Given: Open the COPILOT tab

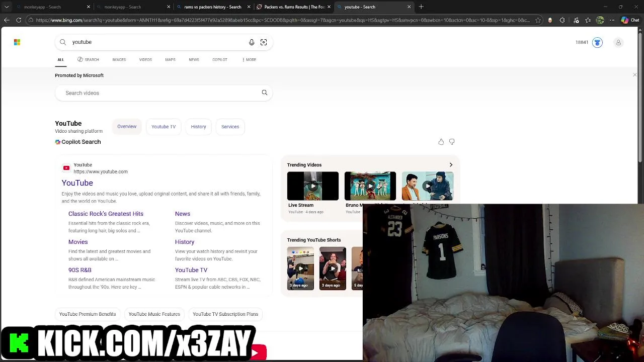Looking at the screenshot, I should (220, 60).
